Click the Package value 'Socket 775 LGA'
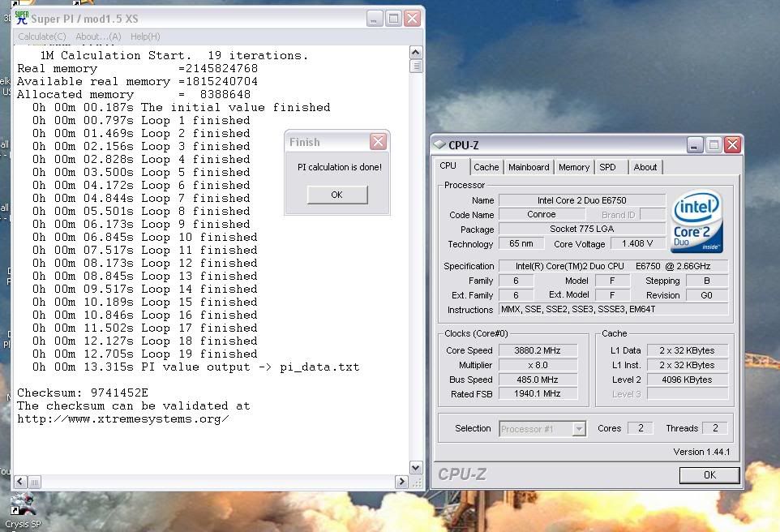The width and height of the screenshot is (780, 532). click(582, 229)
